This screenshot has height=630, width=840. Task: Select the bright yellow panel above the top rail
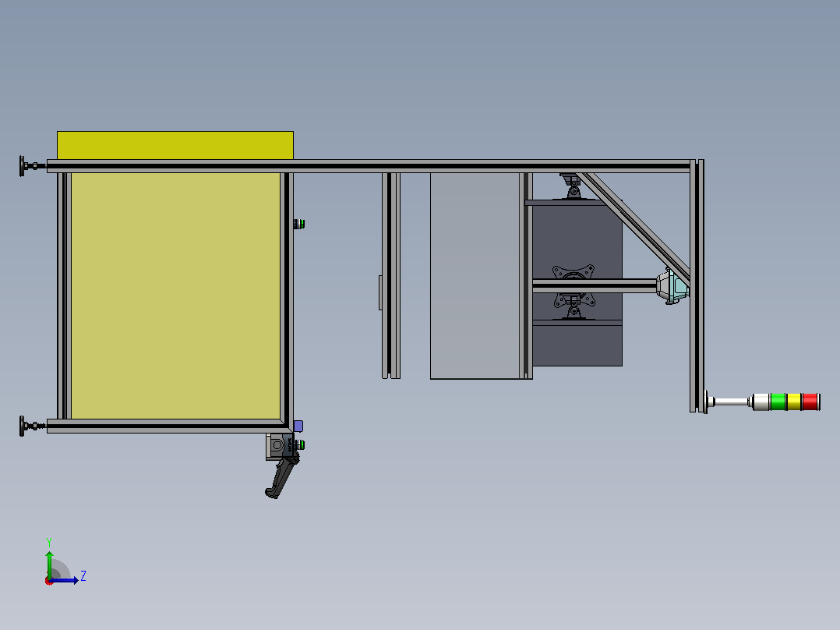point(175,145)
